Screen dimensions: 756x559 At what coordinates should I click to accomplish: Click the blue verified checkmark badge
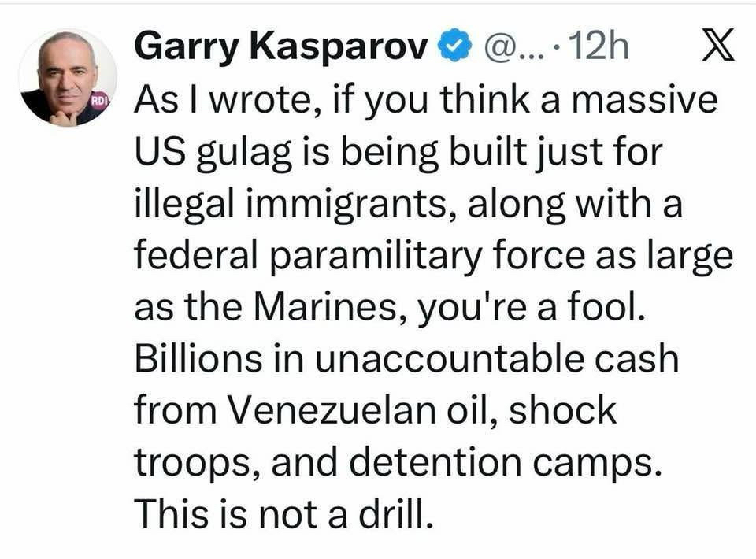(454, 46)
